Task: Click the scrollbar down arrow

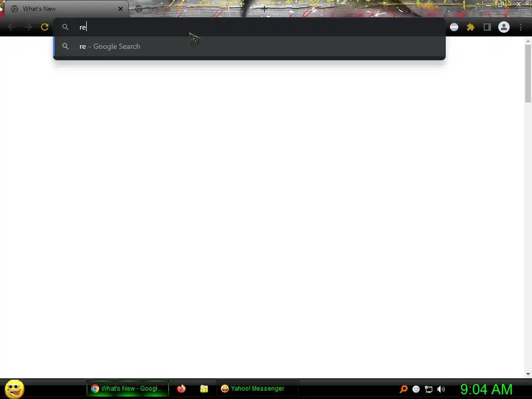Action: (528, 374)
